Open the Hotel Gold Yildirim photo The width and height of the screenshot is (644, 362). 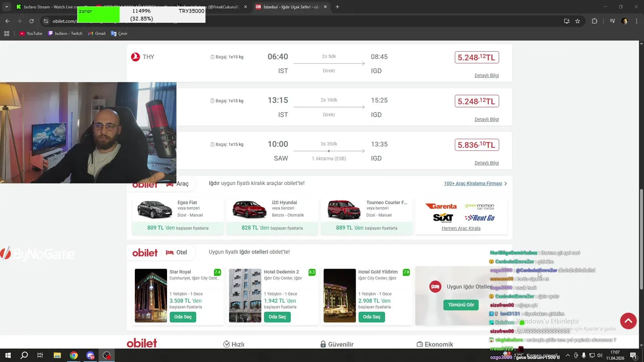(x=340, y=296)
